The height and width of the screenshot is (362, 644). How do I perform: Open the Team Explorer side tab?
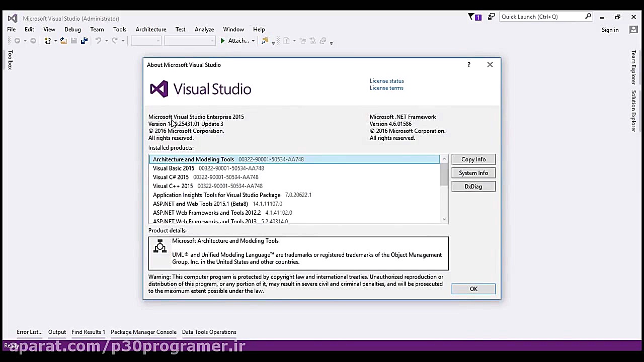click(x=633, y=67)
